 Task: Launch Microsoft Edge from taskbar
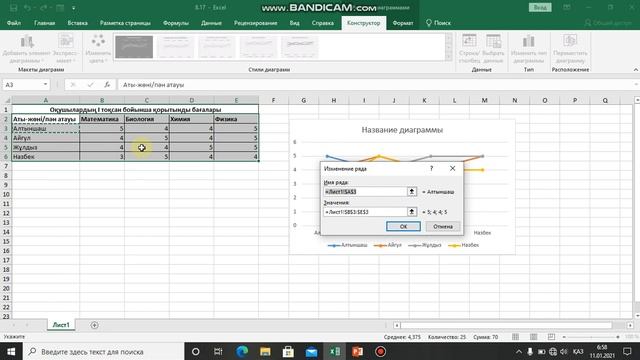click(x=242, y=351)
